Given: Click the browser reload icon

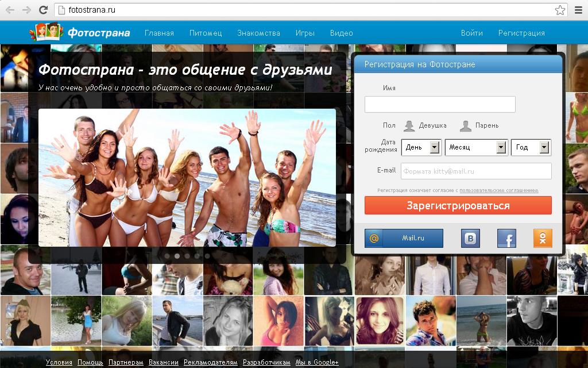Looking at the screenshot, I should click(x=43, y=10).
